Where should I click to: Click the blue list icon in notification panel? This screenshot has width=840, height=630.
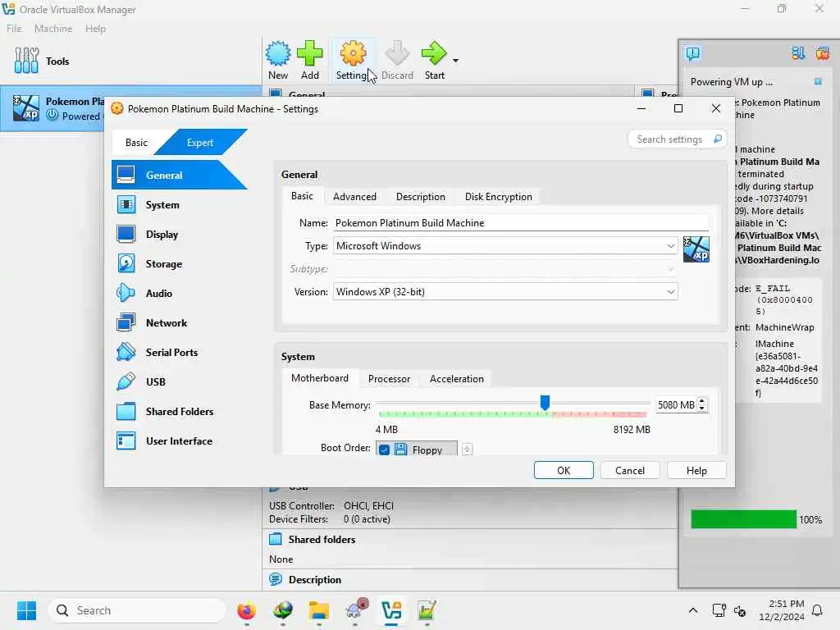[798, 53]
